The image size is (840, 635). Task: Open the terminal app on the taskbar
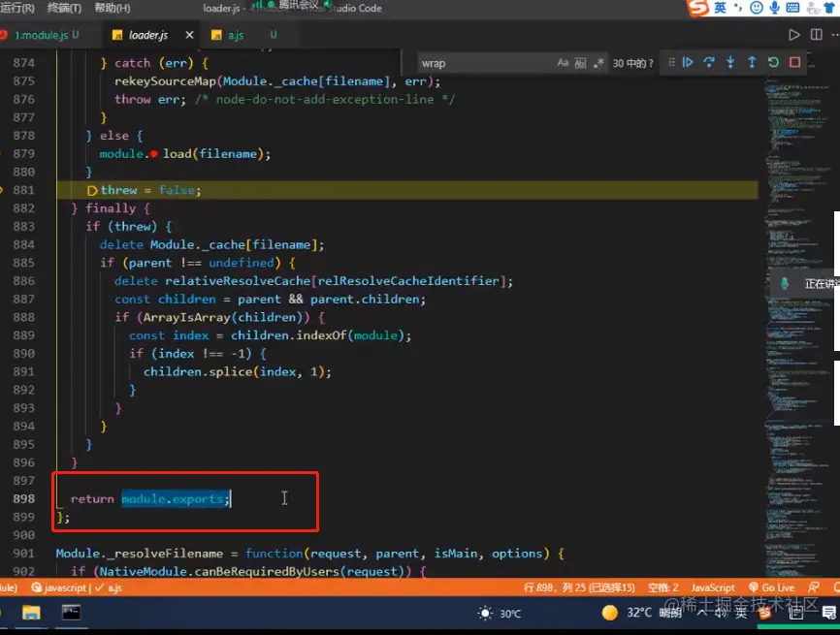click(x=71, y=613)
